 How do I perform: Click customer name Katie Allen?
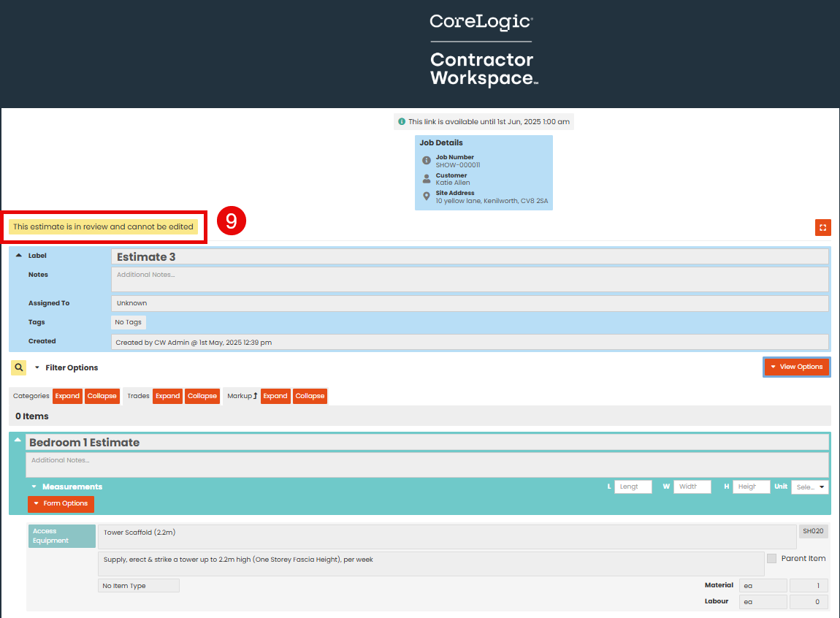(x=453, y=183)
